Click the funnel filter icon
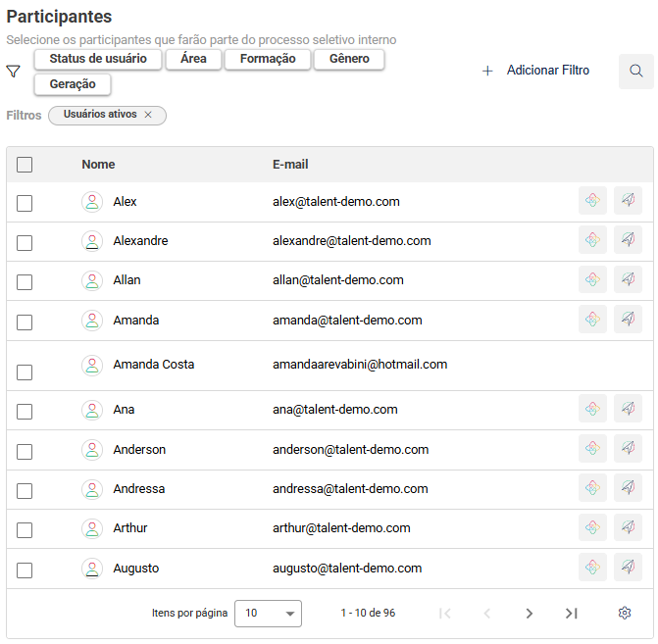 [14, 72]
